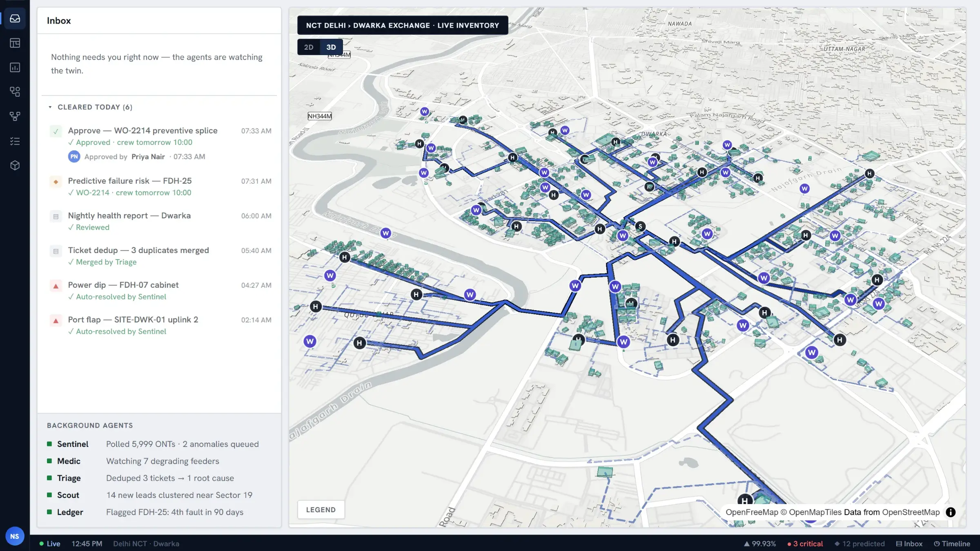Open the Predictive failure risk FDH-25 item
Viewport: 980px width, 551px height.
160,187
